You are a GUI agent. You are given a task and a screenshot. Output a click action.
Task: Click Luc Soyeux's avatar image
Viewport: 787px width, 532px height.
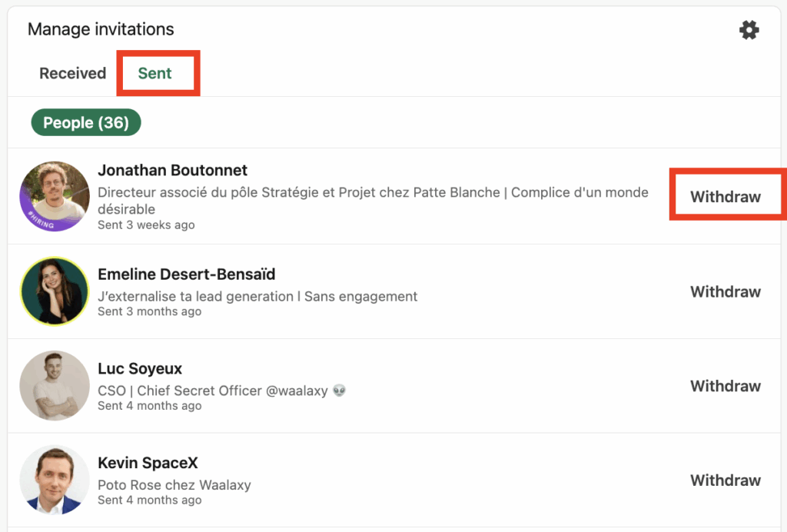pos(55,386)
